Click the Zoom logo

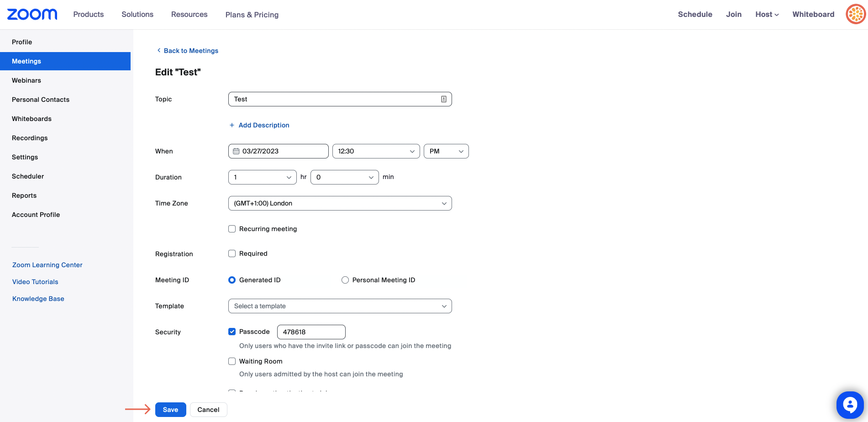[x=32, y=14]
